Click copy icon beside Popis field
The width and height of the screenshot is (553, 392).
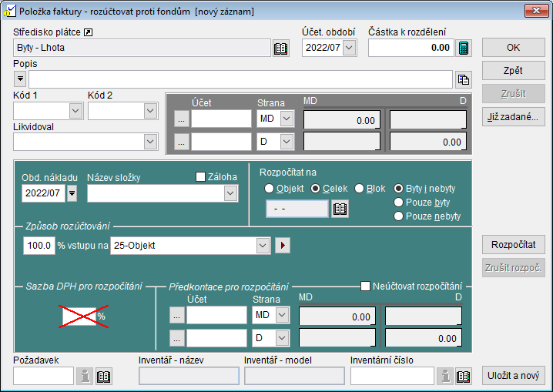pos(463,79)
